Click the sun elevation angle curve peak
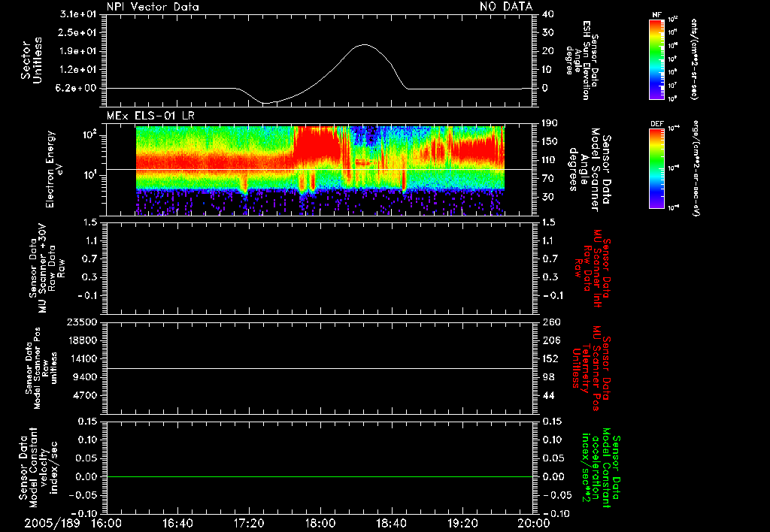Image resolution: width=770 pixels, height=532 pixels. (x=364, y=44)
